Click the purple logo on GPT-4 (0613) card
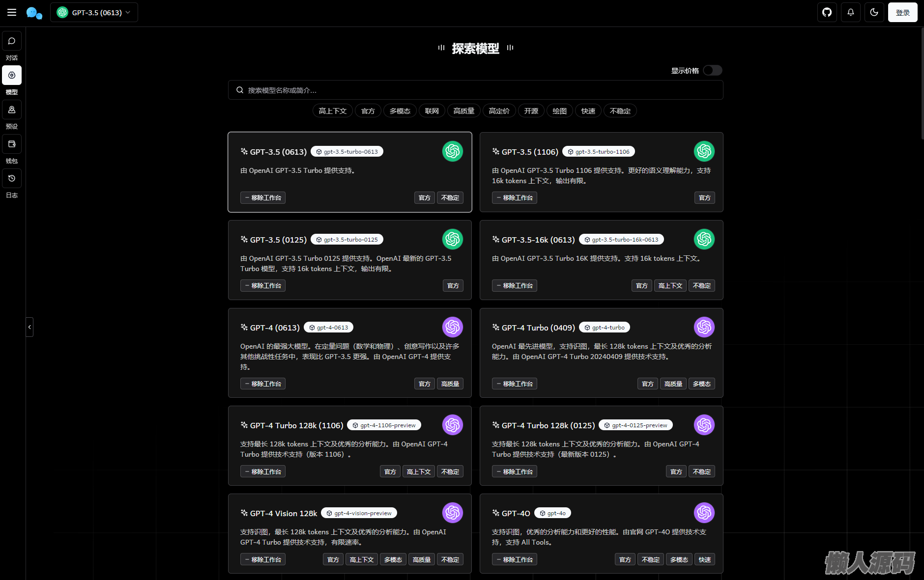Image resolution: width=924 pixels, height=580 pixels. pos(453,327)
